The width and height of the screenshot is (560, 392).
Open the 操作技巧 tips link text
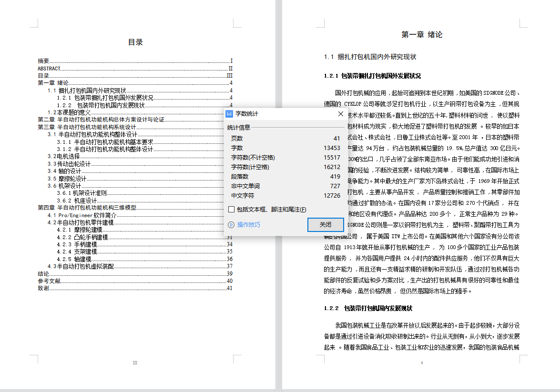(x=248, y=225)
